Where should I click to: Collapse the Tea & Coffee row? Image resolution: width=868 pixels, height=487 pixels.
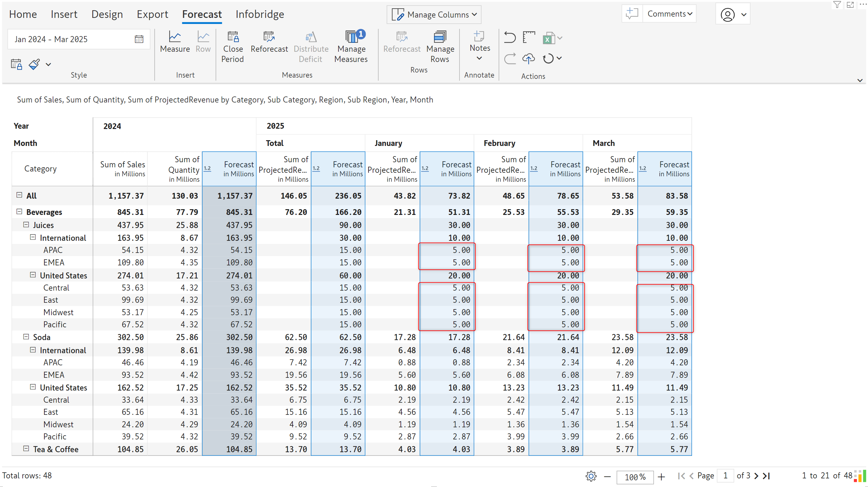pyautogui.click(x=26, y=449)
